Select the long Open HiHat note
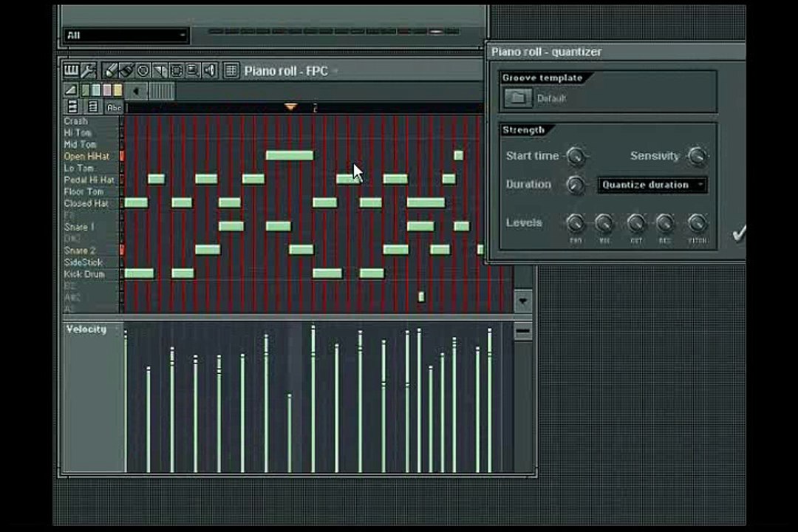This screenshot has height=532, width=798. coord(290,155)
